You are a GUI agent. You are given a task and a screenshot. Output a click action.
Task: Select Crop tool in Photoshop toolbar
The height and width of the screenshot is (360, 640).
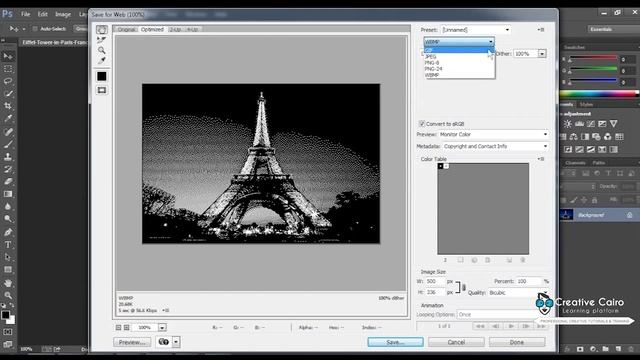[8, 106]
